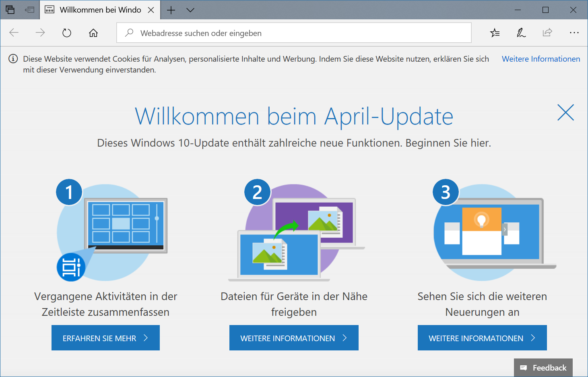Image resolution: width=588 pixels, height=377 pixels.
Task: Refresh the page
Action: point(67,33)
